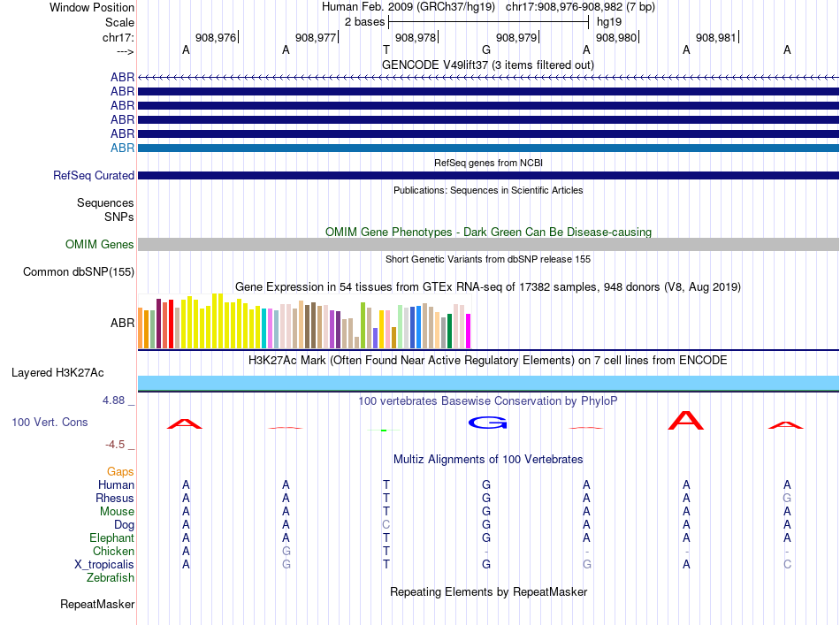
Task: Click the 100 Vert. Cons label
Action: [50, 422]
